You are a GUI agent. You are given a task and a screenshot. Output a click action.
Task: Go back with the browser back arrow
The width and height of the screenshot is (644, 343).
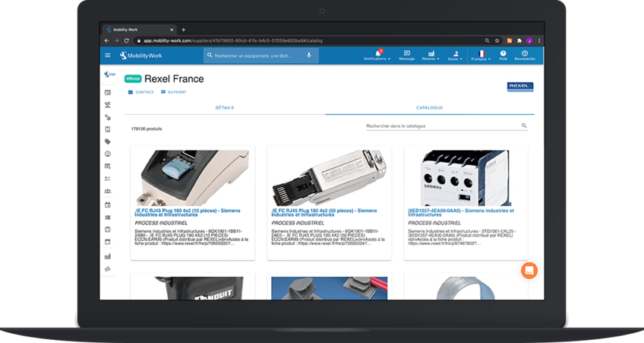pos(107,41)
